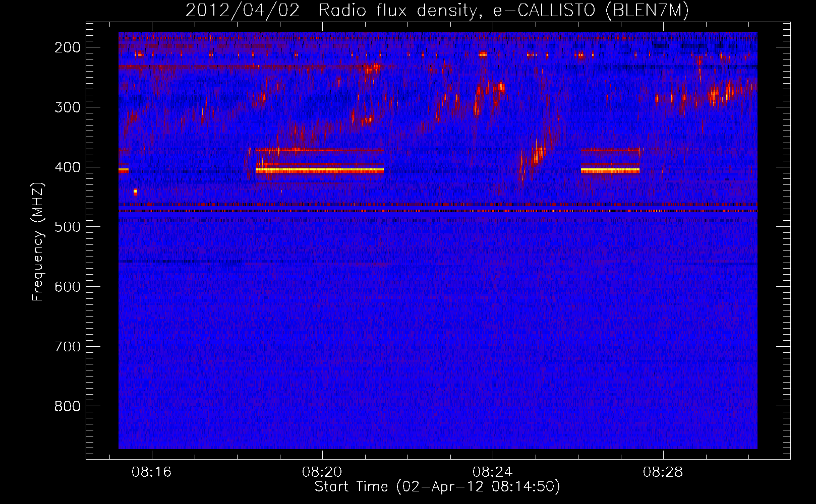Click the 08:16 time axis label

(152, 472)
